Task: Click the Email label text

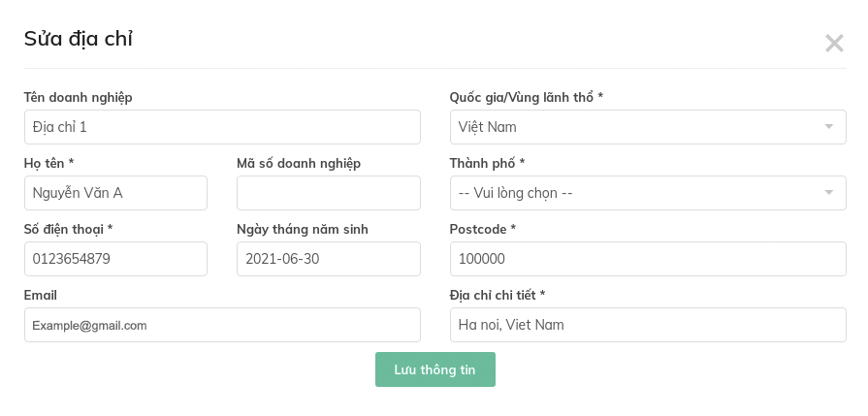Action: (41, 295)
